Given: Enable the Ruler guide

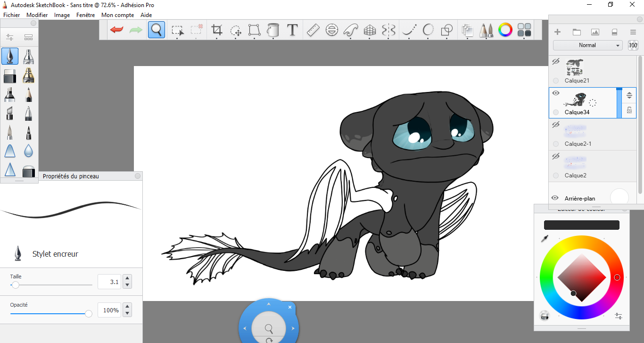Looking at the screenshot, I should click(313, 30).
